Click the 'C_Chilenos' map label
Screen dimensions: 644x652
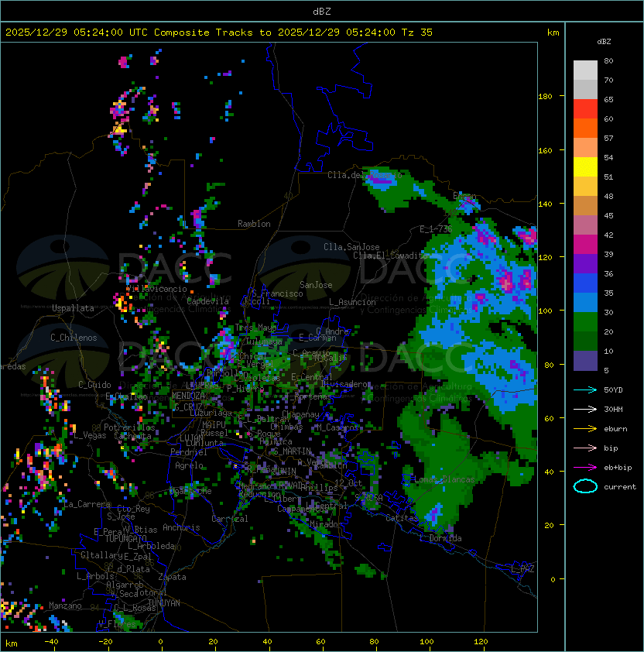[74, 338]
